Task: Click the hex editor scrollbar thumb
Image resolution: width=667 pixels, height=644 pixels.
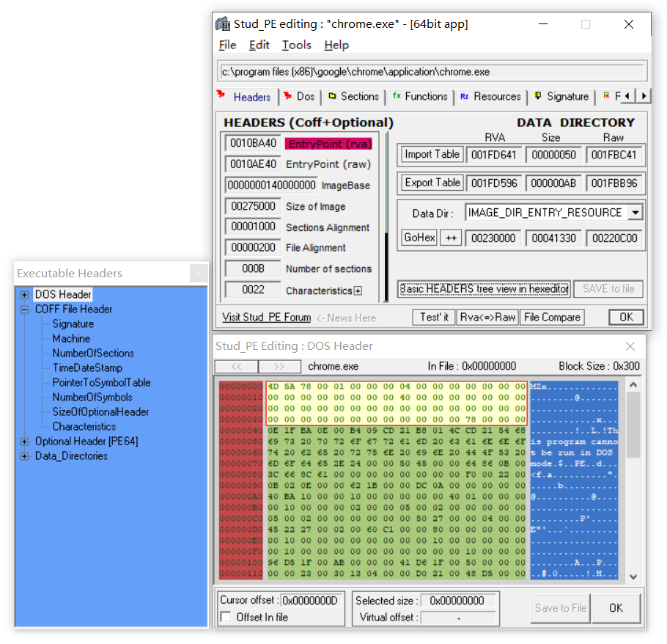Action: [x=633, y=425]
